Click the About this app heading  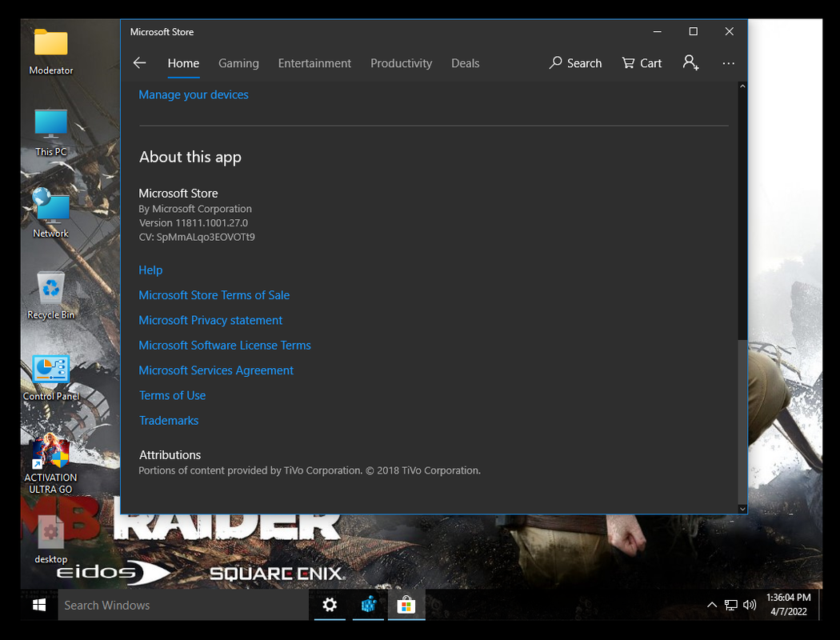[x=190, y=158]
